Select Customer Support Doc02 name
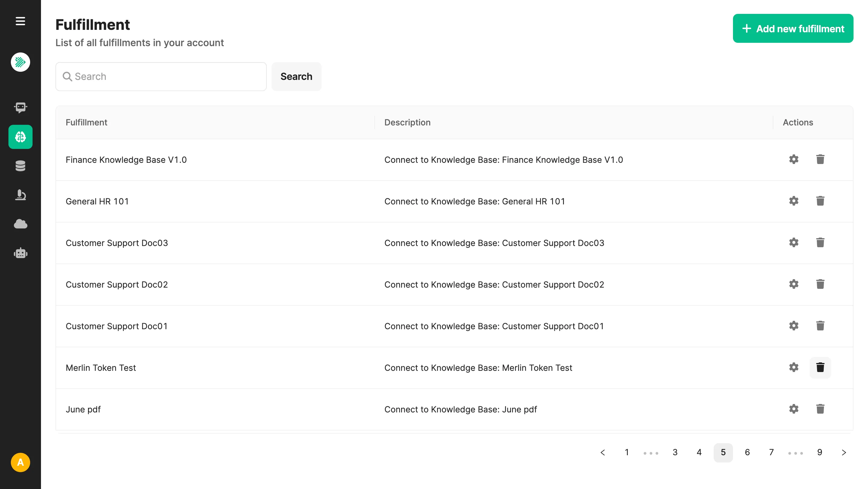This screenshot has width=868, height=489. tap(117, 284)
